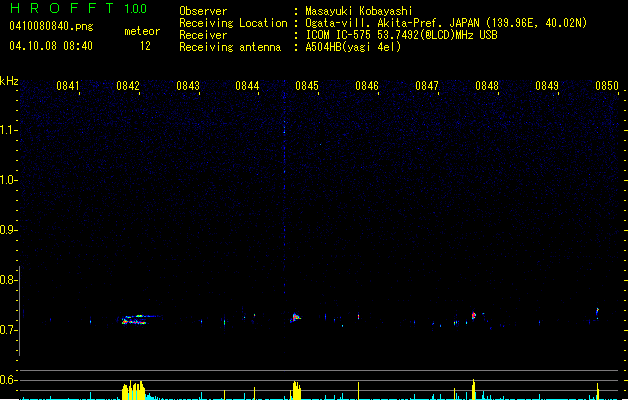The height and width of the screenshot is (400, 629).
Task: Click the 0845 time axis marker
Action: pyautogui.click(x=307, y=86)
